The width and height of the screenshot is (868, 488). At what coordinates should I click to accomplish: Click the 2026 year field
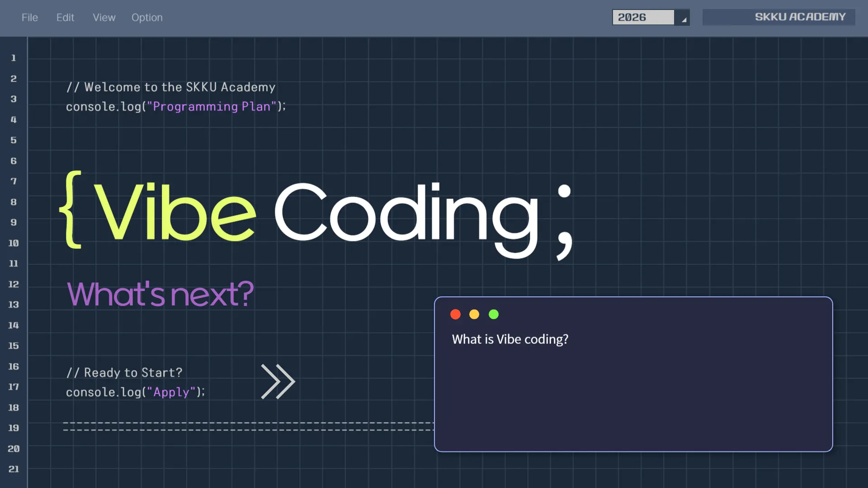click(x=642, y=18)
